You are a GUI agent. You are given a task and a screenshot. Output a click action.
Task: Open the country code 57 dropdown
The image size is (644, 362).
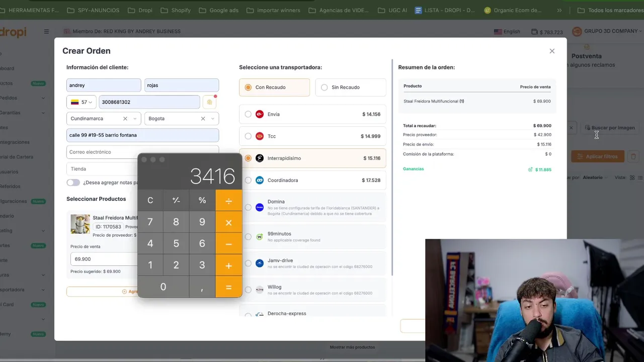(81, 102)
